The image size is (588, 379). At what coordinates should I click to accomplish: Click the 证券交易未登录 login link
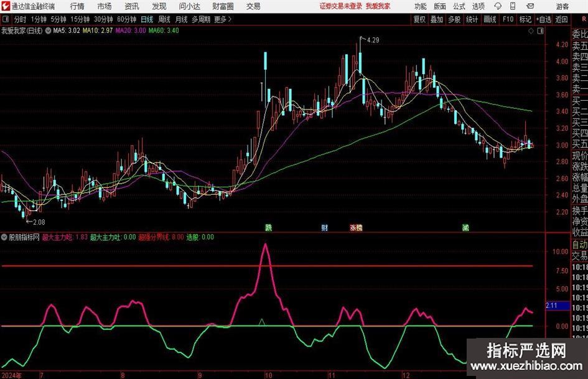341,6
